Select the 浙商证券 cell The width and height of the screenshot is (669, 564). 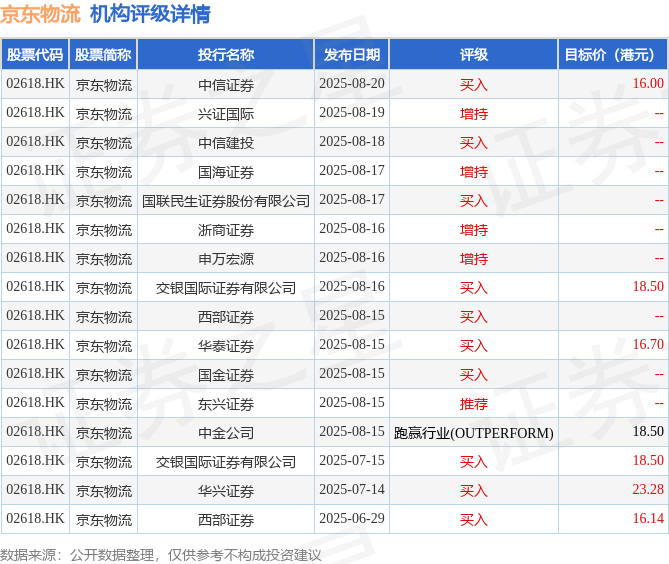(226, 230)
